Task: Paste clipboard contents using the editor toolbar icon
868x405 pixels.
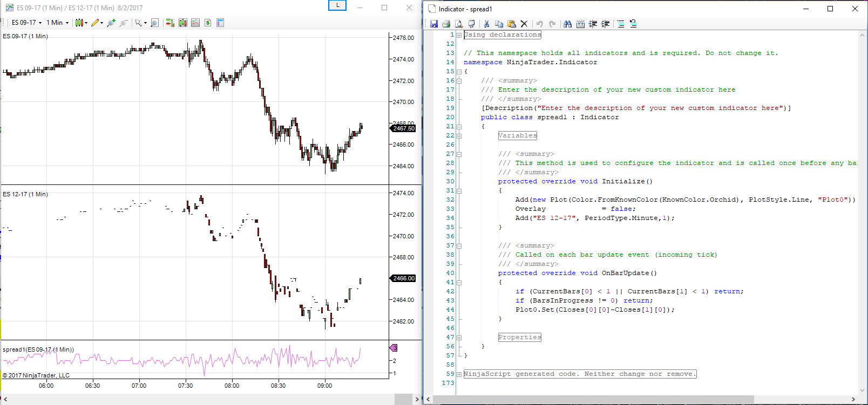Action: (511, 24)
